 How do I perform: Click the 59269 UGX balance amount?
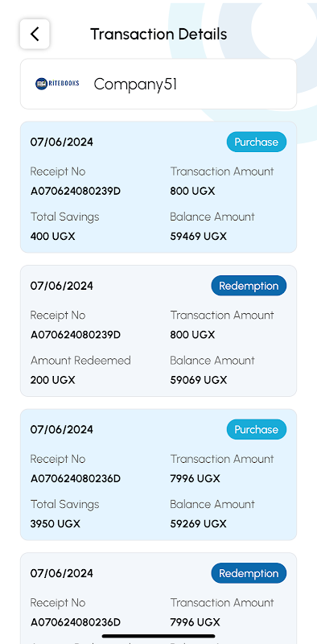[199, 524]
